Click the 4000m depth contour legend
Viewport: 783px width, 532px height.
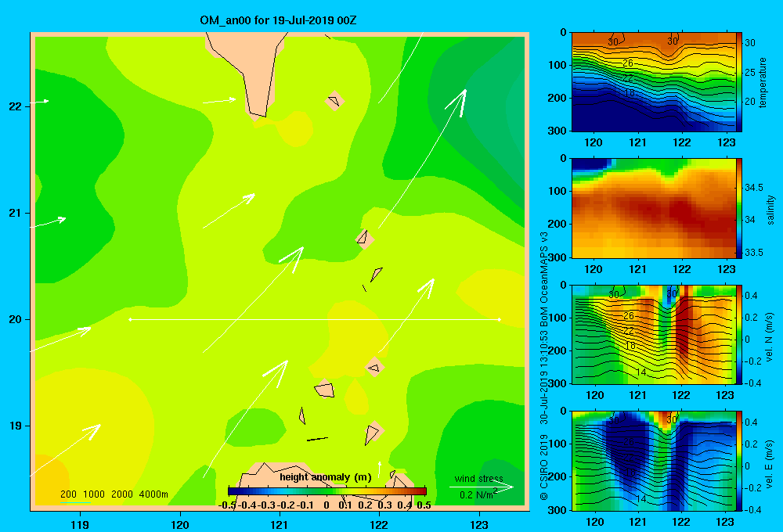[x=153, y=494]
